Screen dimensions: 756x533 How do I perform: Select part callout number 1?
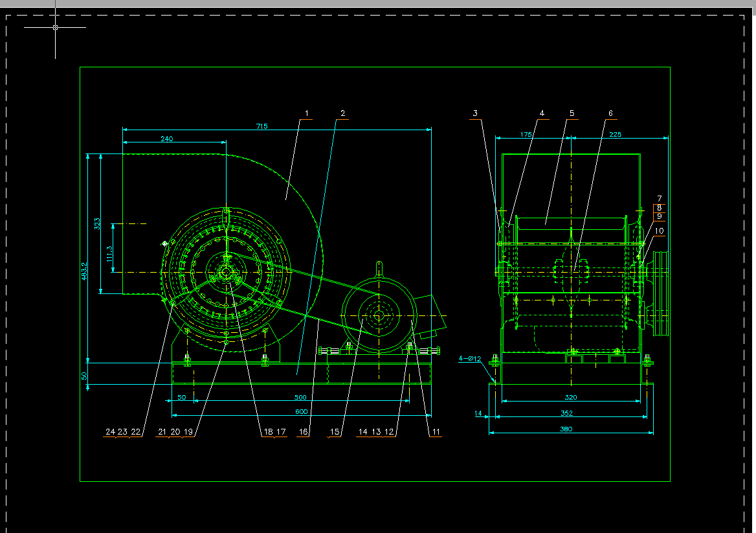[307, 113]
